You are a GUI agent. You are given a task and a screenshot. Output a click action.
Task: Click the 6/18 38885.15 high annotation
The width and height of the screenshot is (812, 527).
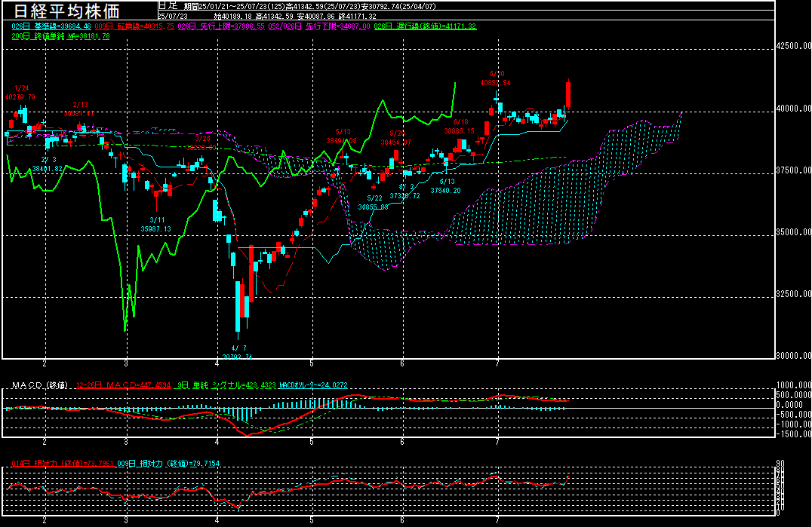coord(460,127)
